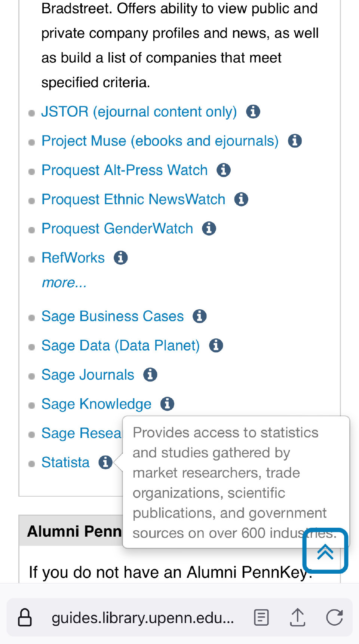Open the Project Muse link

point(160,141)
